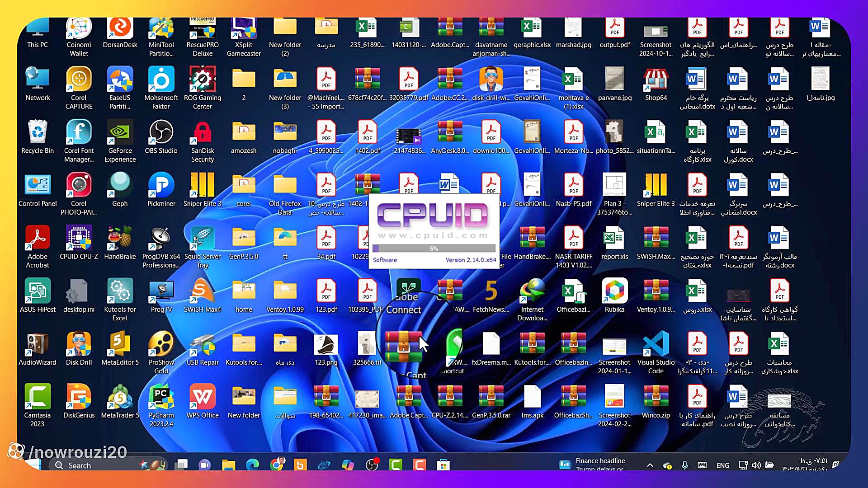Viewport: 868px width, 488px height.
Task: Click the CPUID loading progress bar
Action: click(x=434, y=249)
